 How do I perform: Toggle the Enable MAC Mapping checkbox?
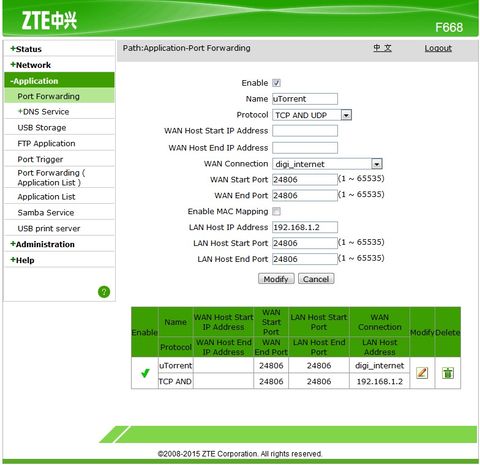click(276, 211)
